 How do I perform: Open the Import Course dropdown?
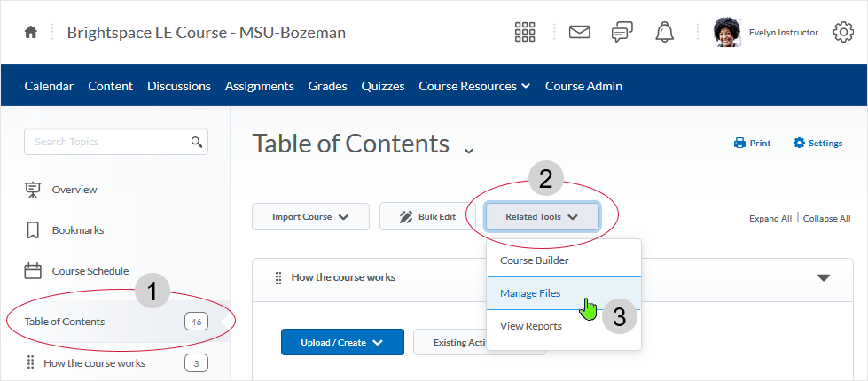click(x=310, y=217)
